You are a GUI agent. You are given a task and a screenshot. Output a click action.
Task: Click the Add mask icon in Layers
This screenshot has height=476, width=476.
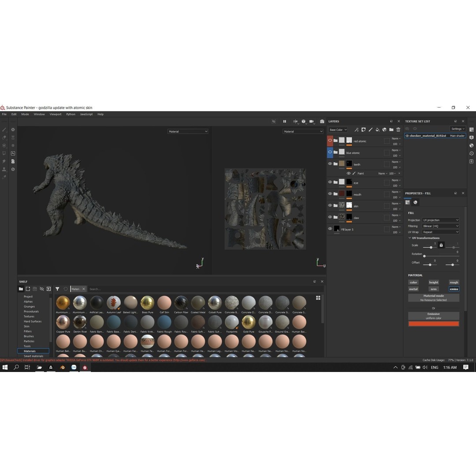click(363, 130)
